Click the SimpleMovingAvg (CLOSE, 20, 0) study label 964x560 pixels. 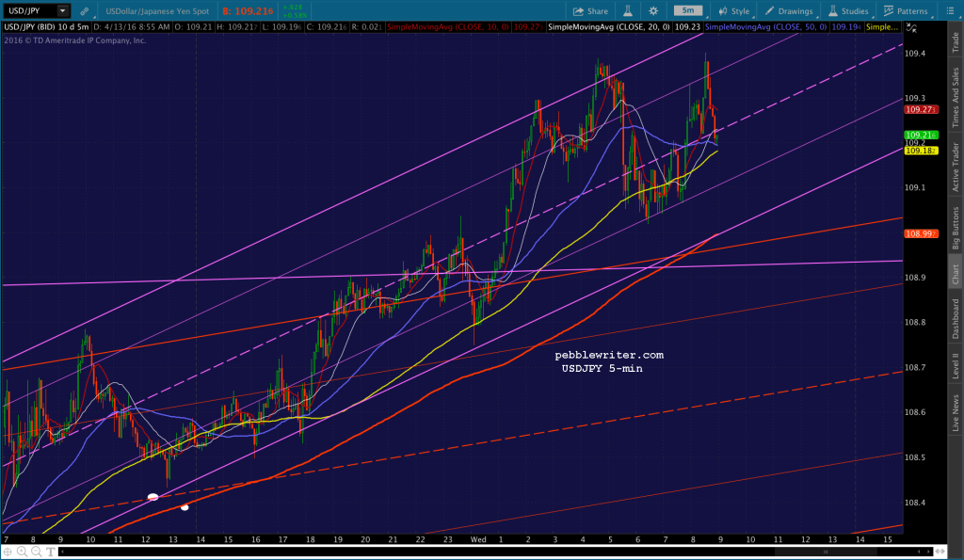pos(609,27)
